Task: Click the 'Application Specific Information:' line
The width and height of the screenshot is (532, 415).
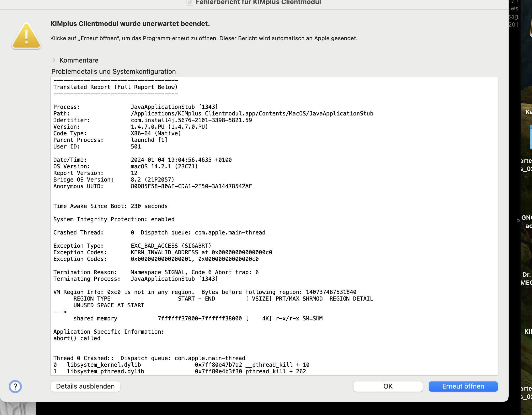Action: tap(109, 332)
